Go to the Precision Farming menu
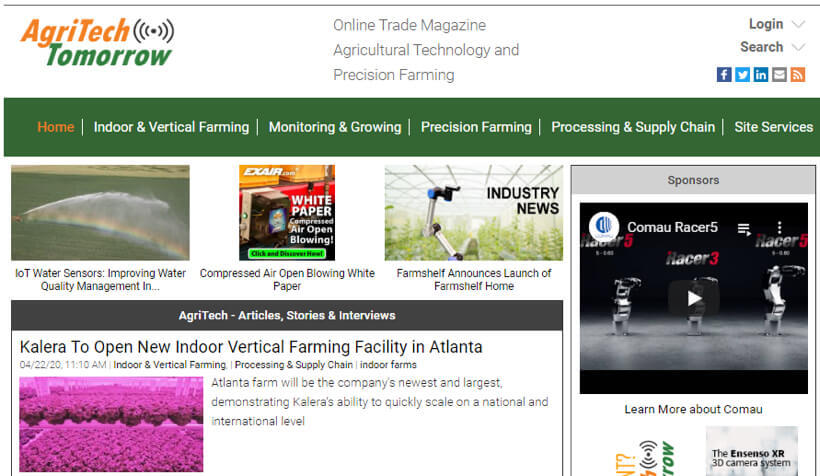The width and height of the screenshot is (820, 476). pos(476,127)
